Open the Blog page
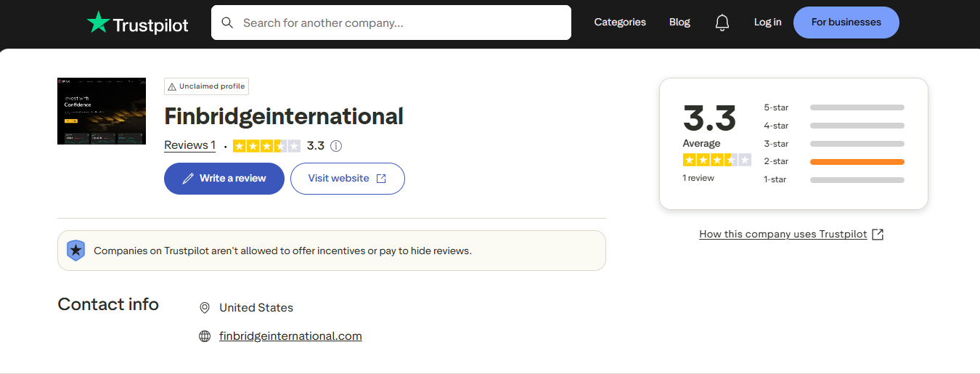The image size is (980, 374). [679, 23]
